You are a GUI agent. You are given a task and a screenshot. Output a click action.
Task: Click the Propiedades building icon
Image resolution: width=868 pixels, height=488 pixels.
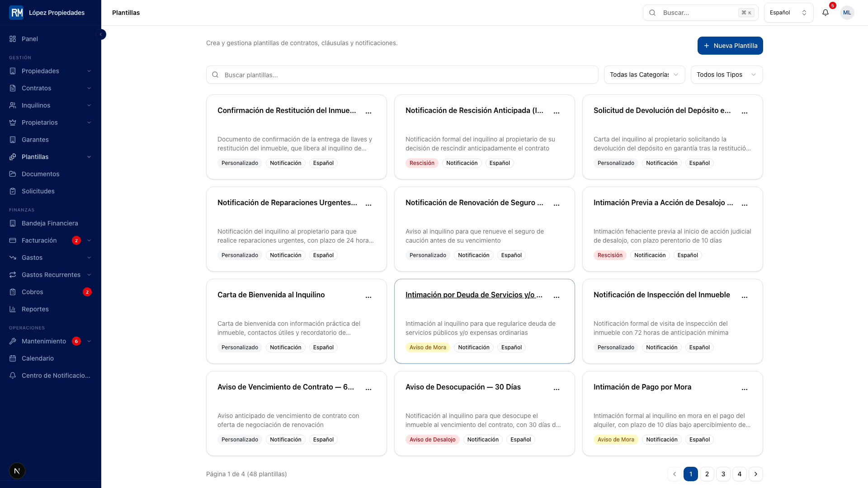click(13, 71)
